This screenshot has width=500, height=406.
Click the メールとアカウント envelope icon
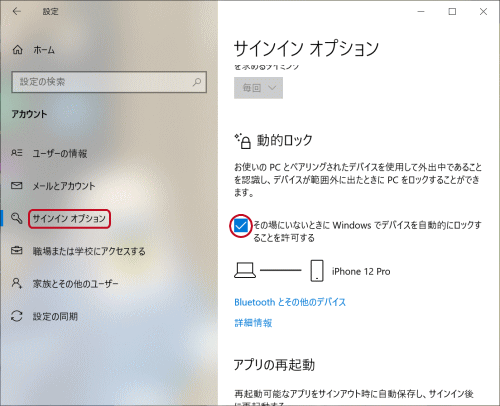click(x=17, y=185)
